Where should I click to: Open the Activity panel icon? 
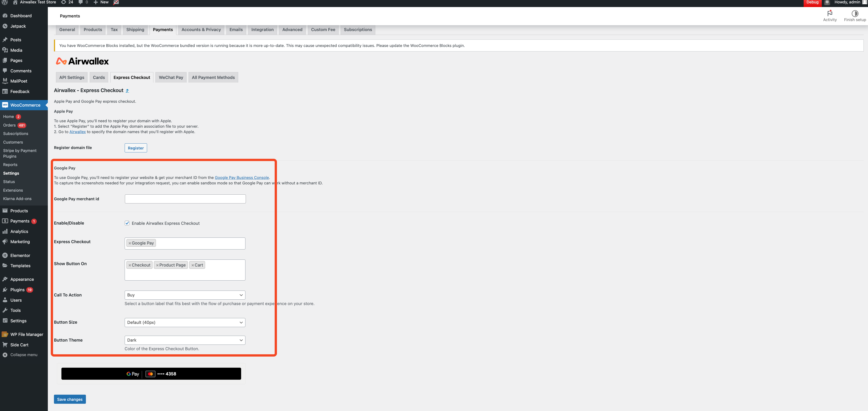point(830,13)
